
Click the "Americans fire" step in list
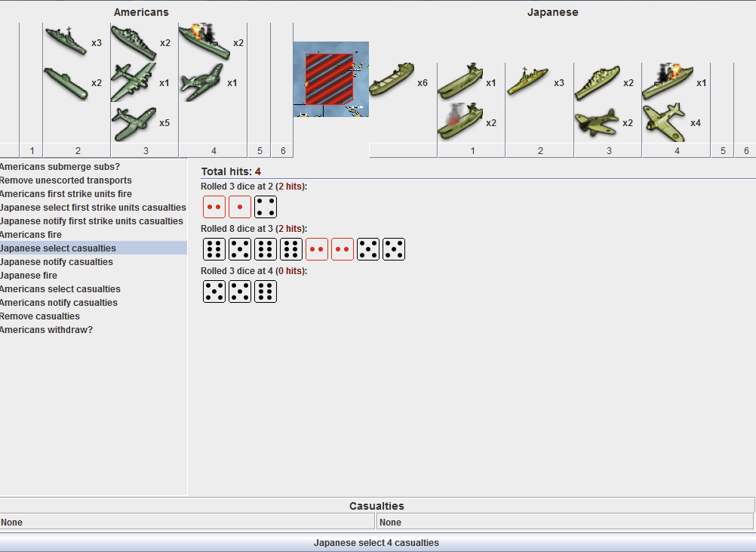pyautogui.click(x=31, y=235)
